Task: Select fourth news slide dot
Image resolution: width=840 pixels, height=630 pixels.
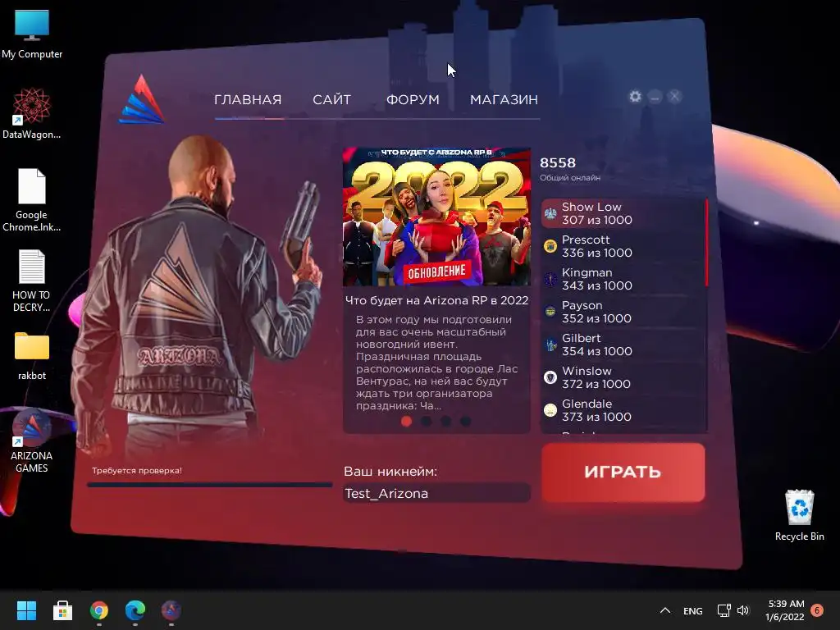Action: click(x=466, y=421)
